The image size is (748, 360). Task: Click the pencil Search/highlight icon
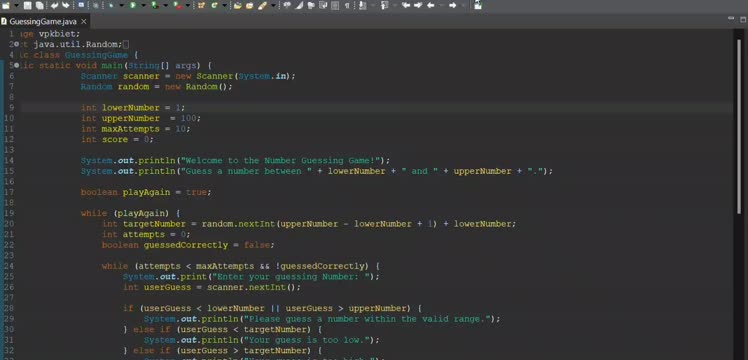(262, 5)
